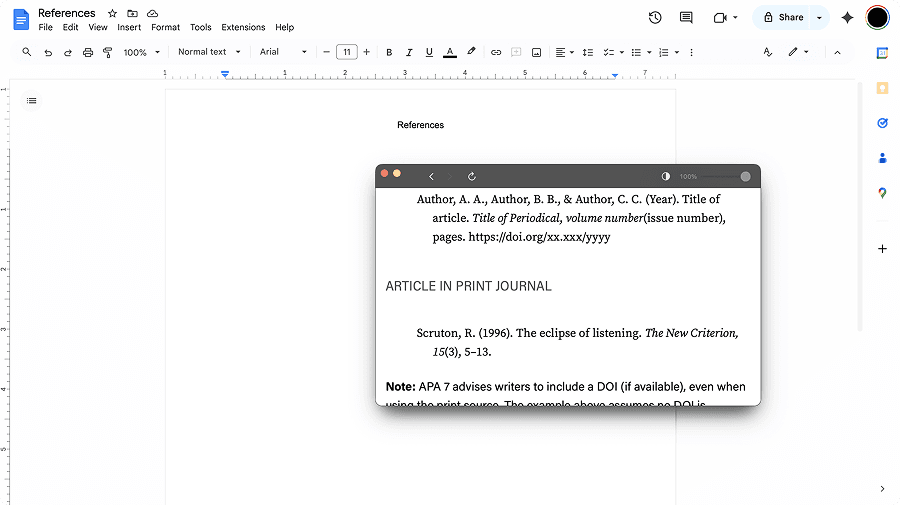Image resolution: width=900 pixels, height=505 pixels.
Task: Open the Format menu
Action: [165, 27]
